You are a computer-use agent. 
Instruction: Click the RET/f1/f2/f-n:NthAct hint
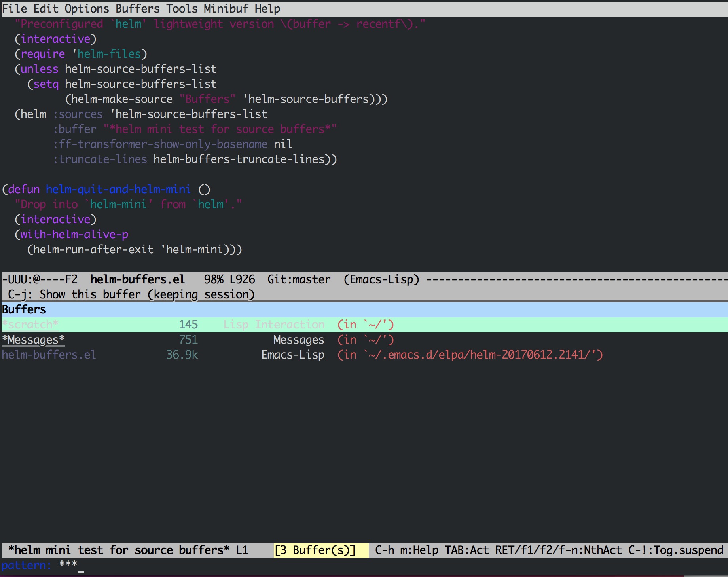click(559, 550)
